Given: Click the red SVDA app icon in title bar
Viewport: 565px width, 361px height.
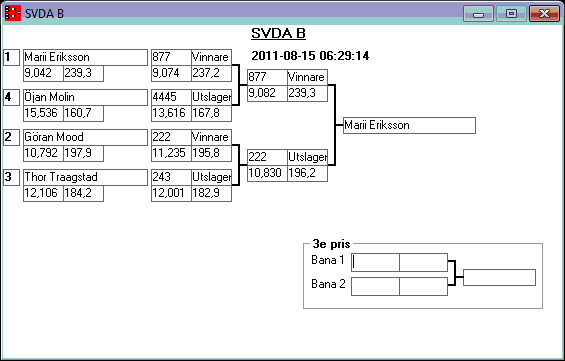Looking at the screenshot, I should 13,13.
